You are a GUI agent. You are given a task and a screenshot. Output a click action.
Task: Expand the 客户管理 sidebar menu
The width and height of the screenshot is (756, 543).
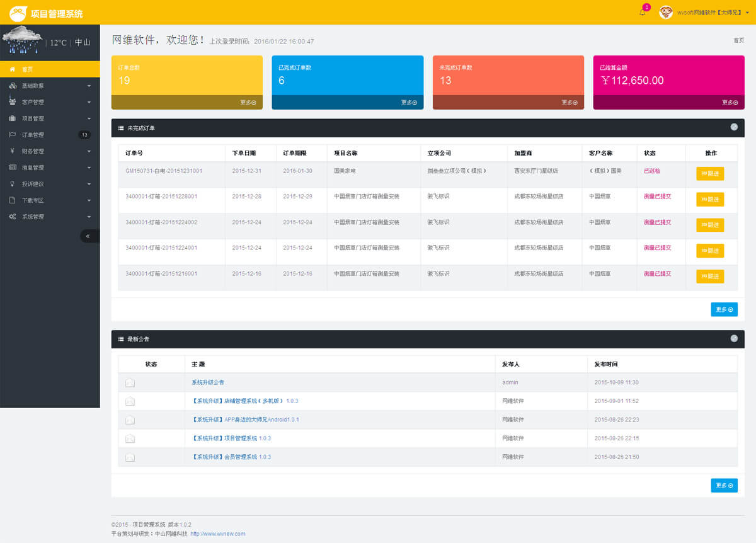click(x=49, y=102)
